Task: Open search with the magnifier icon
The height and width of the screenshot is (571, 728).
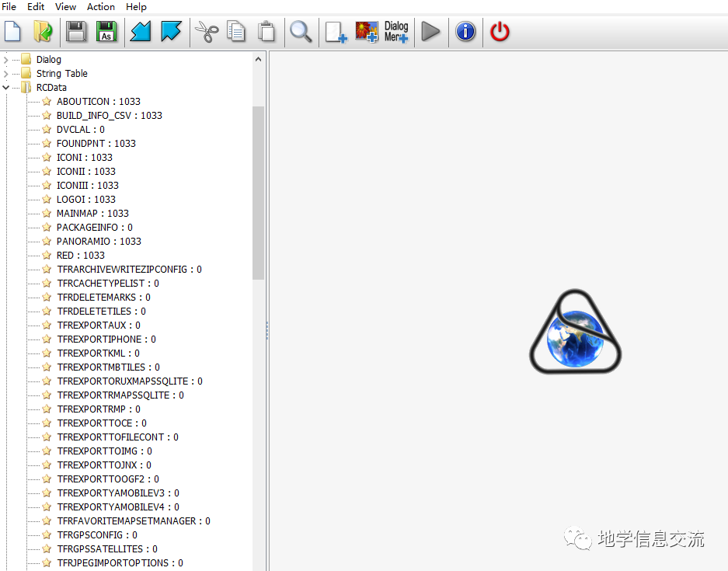Action: [x=301, y=32]
